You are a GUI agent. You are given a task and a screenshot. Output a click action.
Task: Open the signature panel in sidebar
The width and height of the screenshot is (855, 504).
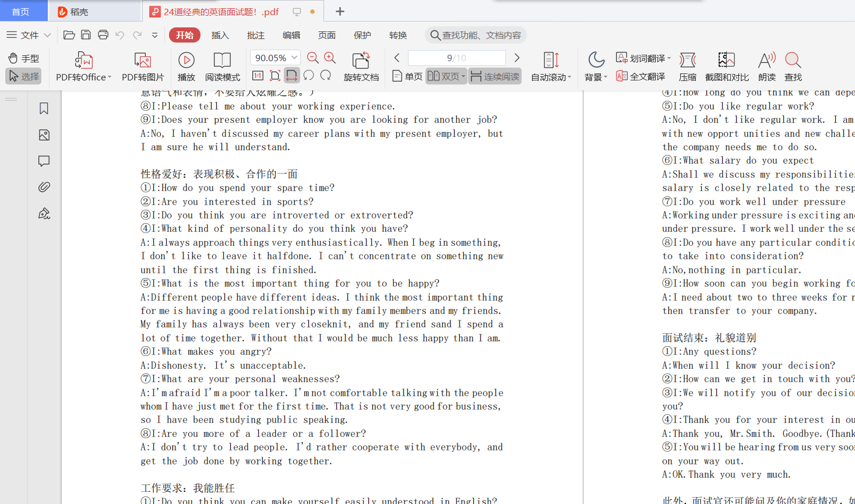point(44,213)
